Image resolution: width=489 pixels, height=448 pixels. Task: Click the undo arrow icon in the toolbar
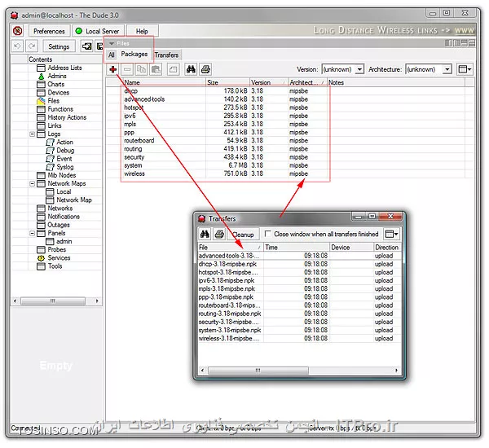[17, 46]
